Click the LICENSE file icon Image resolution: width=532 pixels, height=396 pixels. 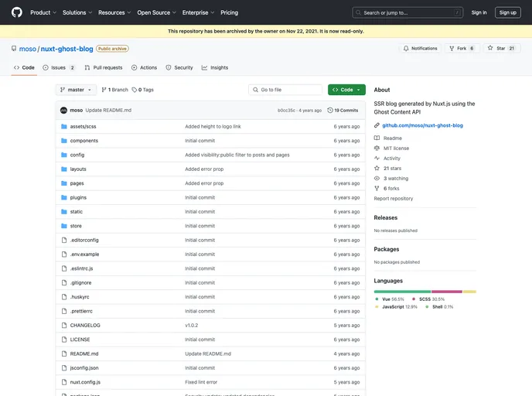coord(63,340)
